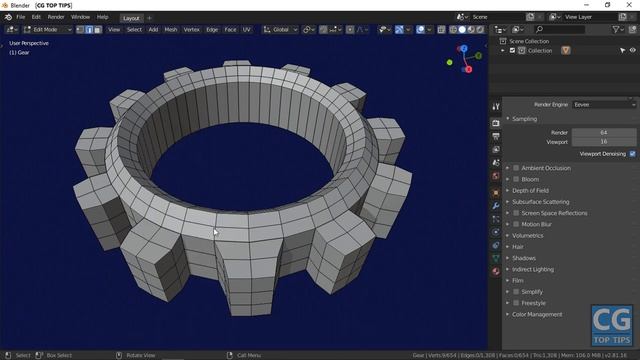This screenshot has width=640, height=360.
Task: Toggle the snap magnet icon
Action: coord(323,29)
